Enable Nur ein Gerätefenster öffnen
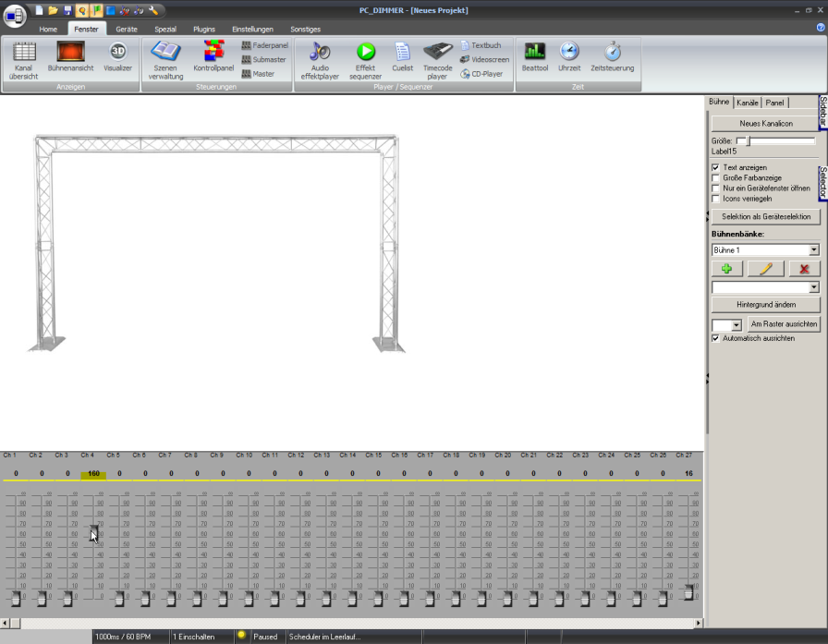828x644 pixels. (715, 188)
